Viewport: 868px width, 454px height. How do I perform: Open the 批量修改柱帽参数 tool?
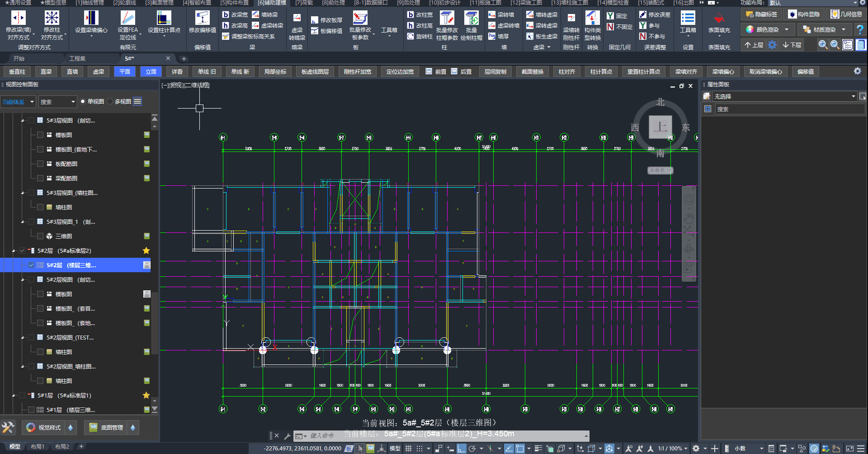(x=447, y=25)
